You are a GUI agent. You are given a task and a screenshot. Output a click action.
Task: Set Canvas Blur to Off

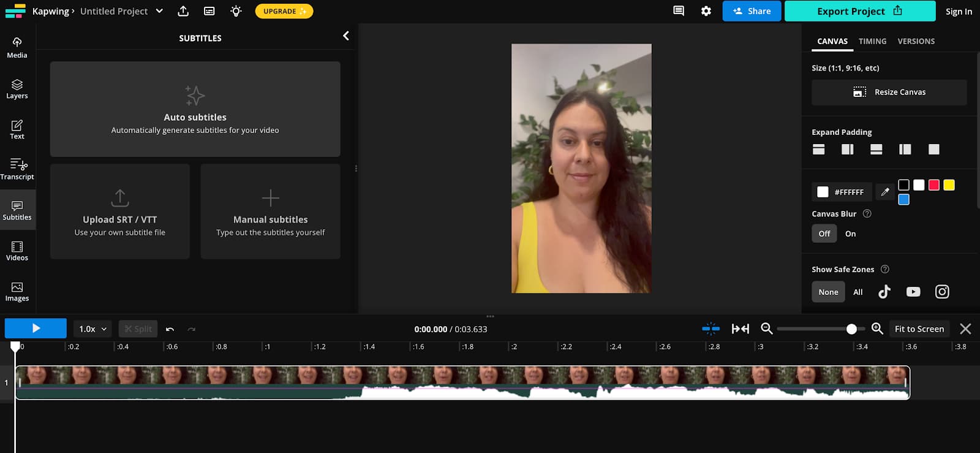[x=824, y=234]
